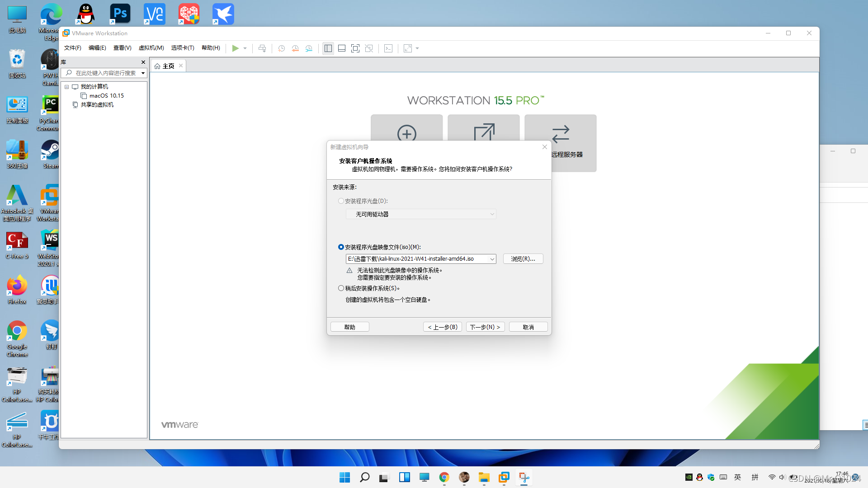Click the Snipping Tool taskbar icon
The height and width of the screenshot is (488, 868).
pos(524,477)
